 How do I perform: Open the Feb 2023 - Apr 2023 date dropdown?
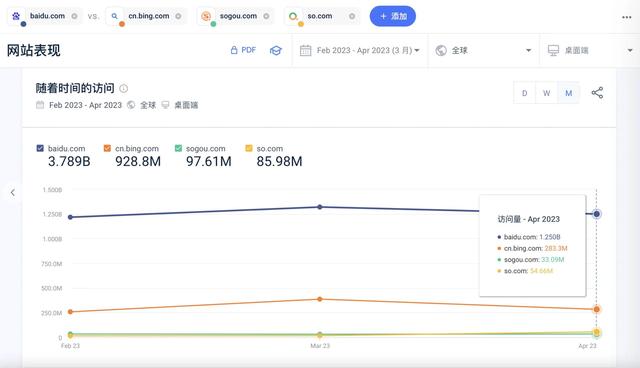coord(360,51)
